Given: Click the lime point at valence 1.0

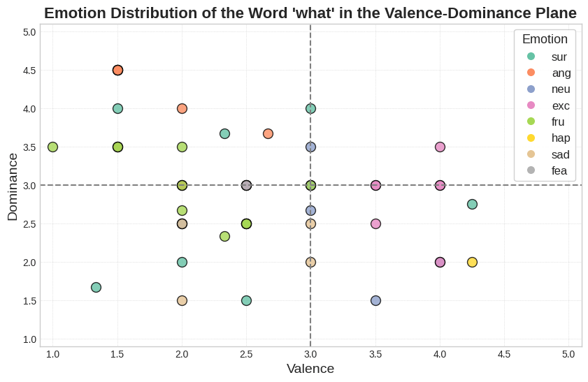Looking at the screenshot, I should 52,147.
